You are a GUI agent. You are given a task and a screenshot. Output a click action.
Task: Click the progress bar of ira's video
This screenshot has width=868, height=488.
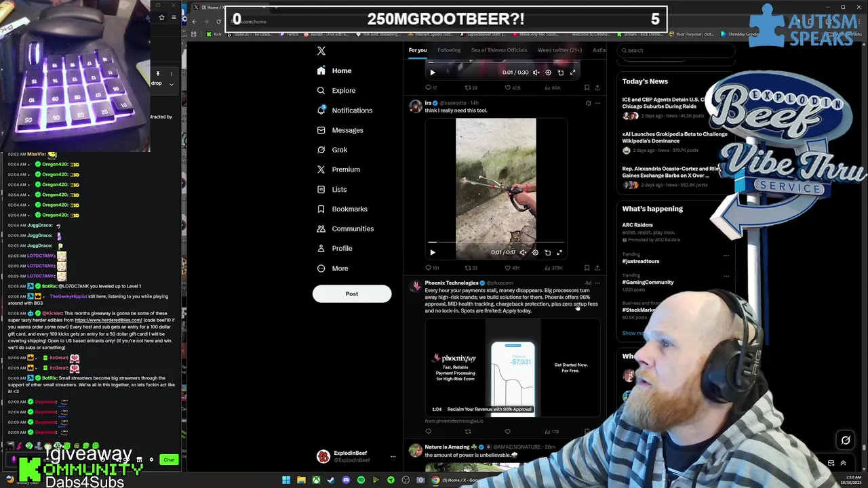(496, 242)
